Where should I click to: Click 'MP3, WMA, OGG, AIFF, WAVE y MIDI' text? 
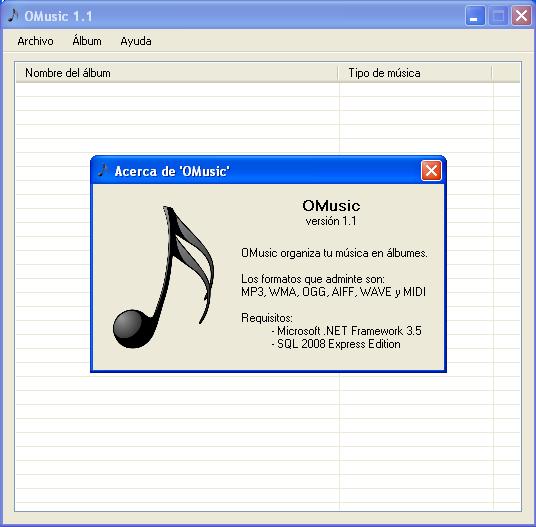(x=333, y=292)
